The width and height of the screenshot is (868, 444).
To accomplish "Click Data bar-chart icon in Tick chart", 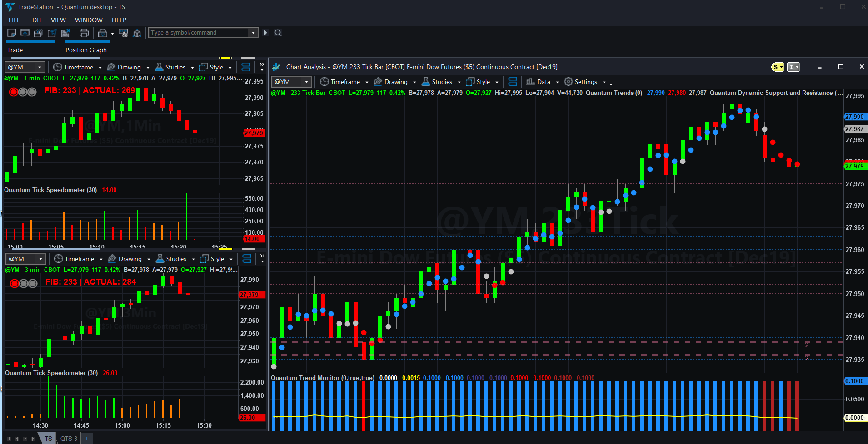I will click(530, 82).
